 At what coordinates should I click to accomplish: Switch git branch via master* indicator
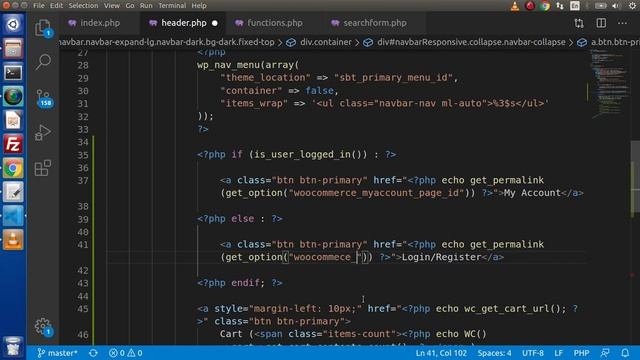(x=57, y=353)
